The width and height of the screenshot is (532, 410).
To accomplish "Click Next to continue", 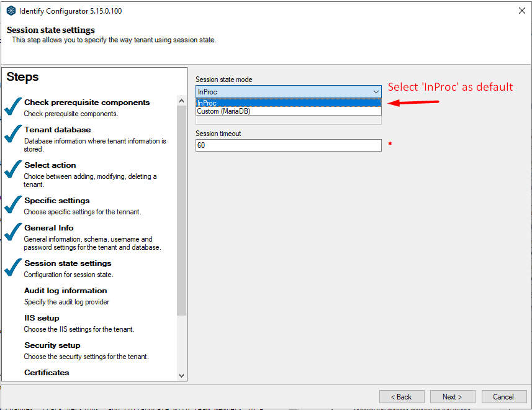I will (453, 397).
